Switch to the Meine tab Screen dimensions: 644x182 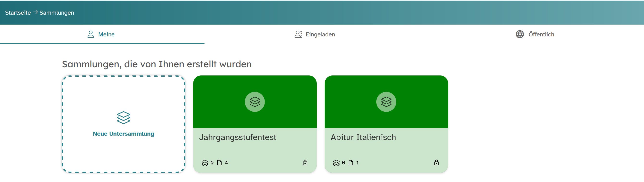[x=106, y=34]
